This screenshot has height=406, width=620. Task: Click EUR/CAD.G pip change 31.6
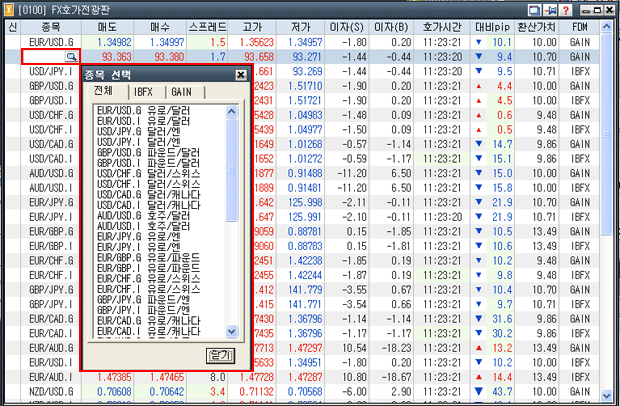[x=502, y=319]
